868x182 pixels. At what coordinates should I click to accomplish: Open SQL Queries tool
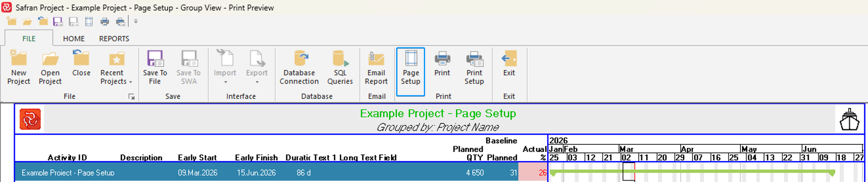pyautogui.click(x=340, y=67)
